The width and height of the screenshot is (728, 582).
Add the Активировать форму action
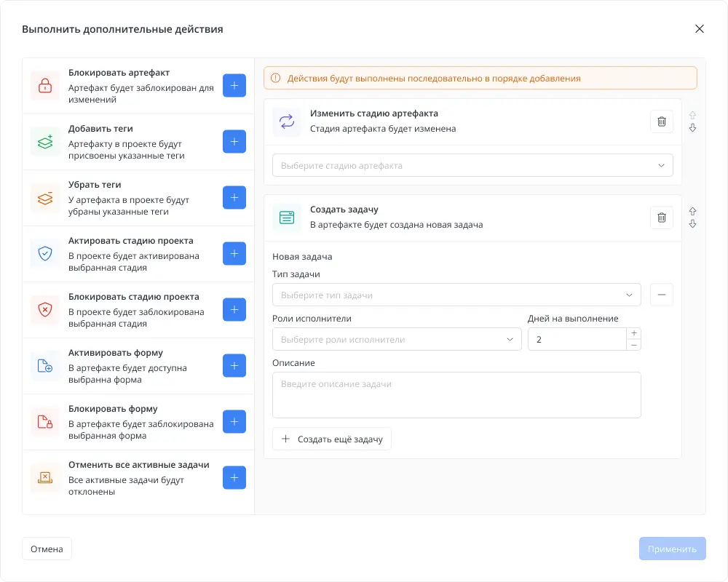tap(234, 366)
